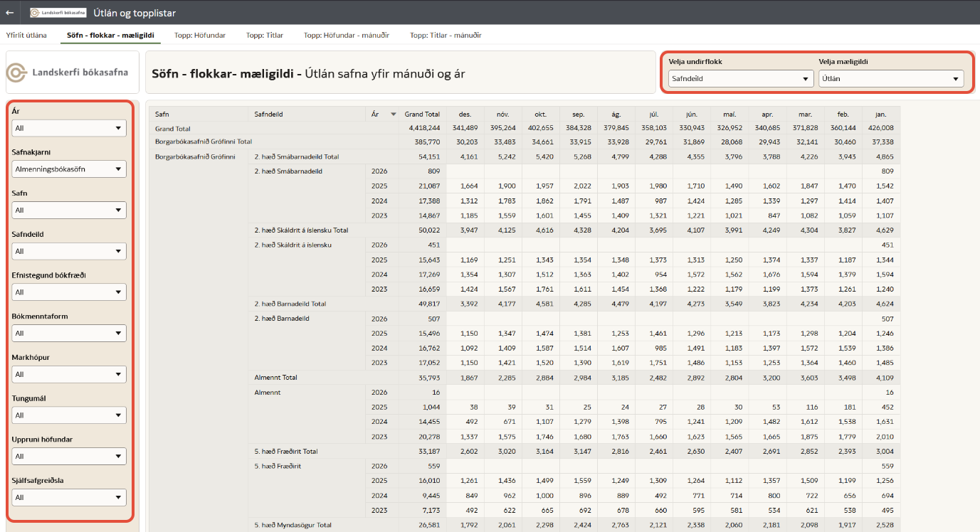The image size is (980, 532).
Task: Click the Landskerfi bókasafna header logo
Action: [58, 13]
